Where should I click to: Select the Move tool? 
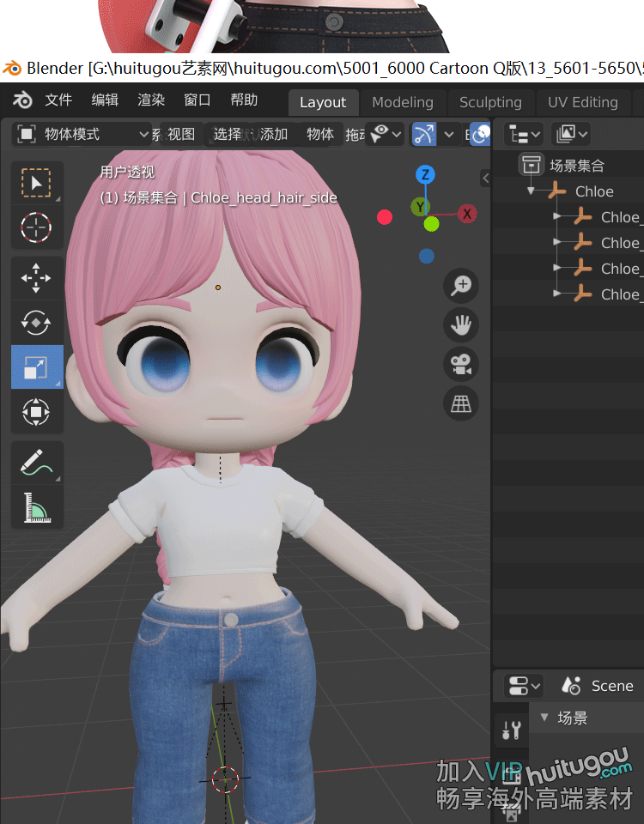[x=36, y=278]
